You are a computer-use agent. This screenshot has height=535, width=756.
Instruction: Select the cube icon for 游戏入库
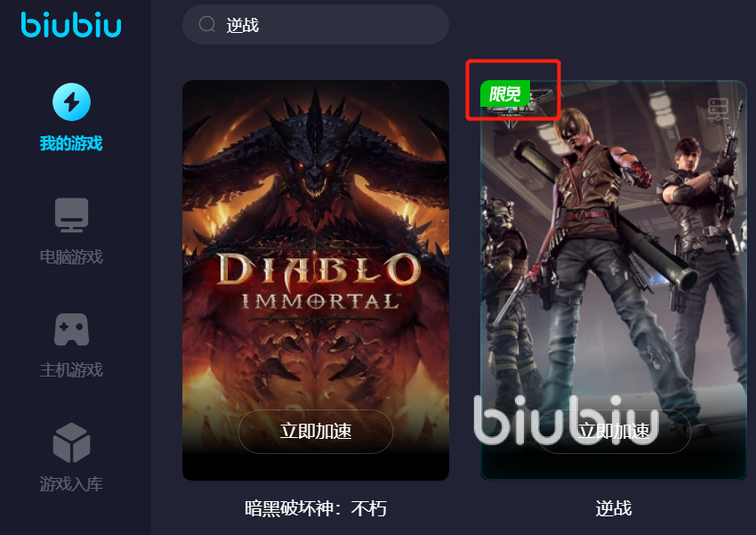click(x=71, y=442)
